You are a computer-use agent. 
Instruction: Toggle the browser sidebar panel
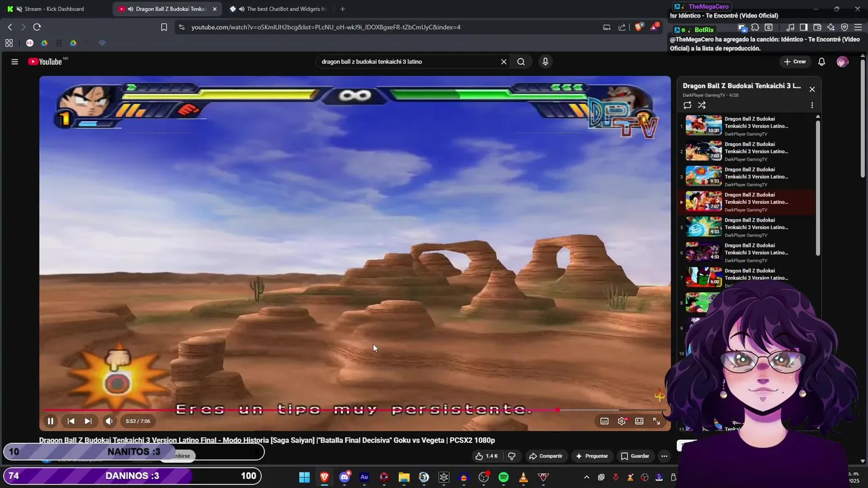[x=804, y=28]
